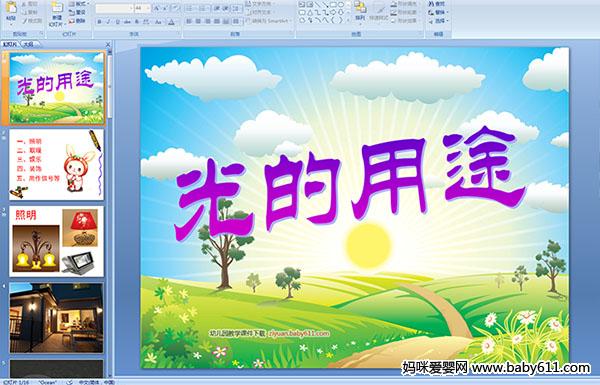Expand the slide Layout dropdown

coord(78,4)
